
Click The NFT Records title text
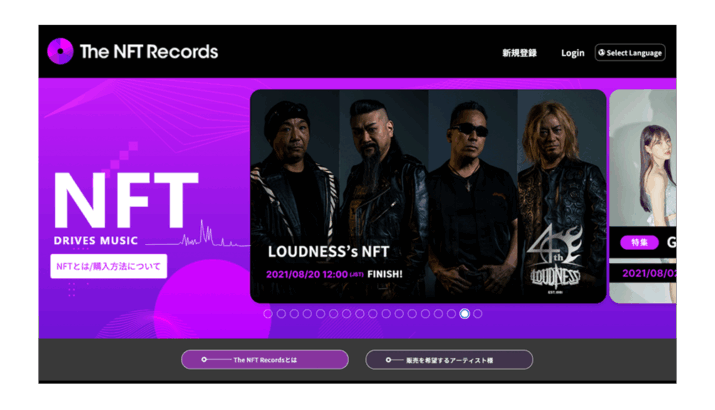coord(149,52)
